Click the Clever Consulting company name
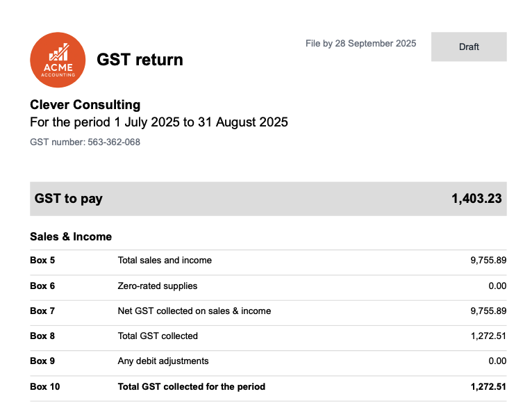The width and height of the screenshot is (532, 403). pos(85,104)
